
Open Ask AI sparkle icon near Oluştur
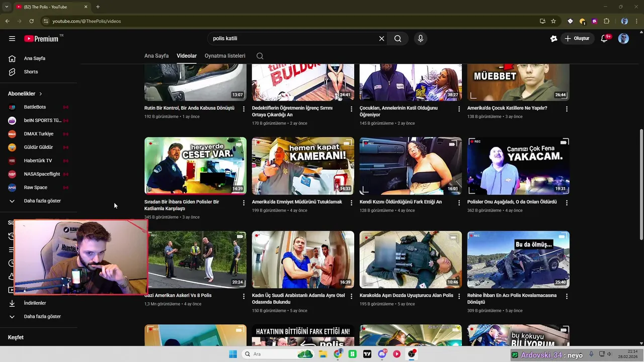[553, 39]
